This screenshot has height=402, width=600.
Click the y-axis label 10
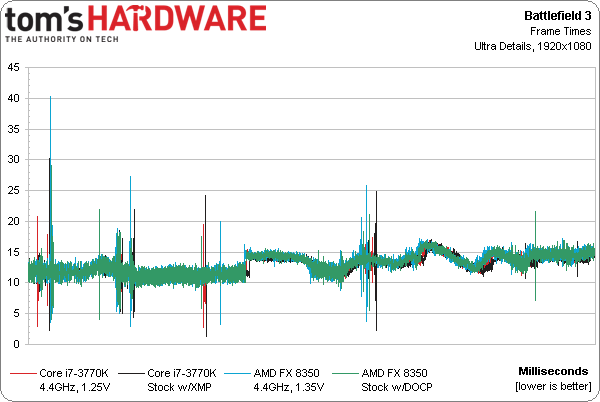click(x=13, y=283)
